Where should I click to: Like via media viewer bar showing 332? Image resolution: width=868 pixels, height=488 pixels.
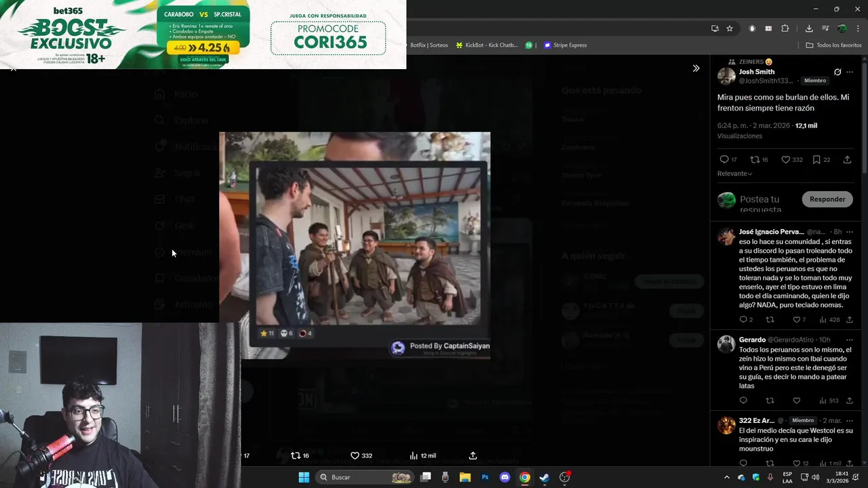point(361,455)
